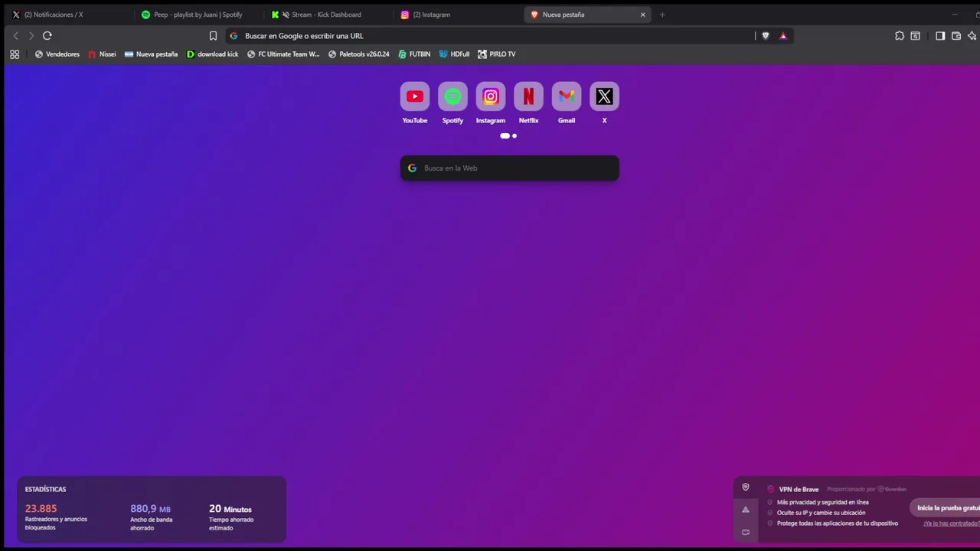Viewport: 980px width, 551px height.
Task: Switch to the Peep Spotify playlist tab
Action: click(198, 15)
